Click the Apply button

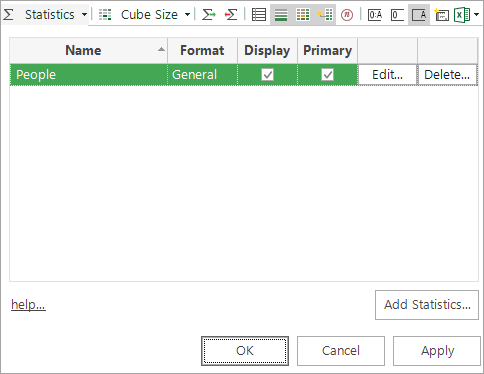coord(437,351)
